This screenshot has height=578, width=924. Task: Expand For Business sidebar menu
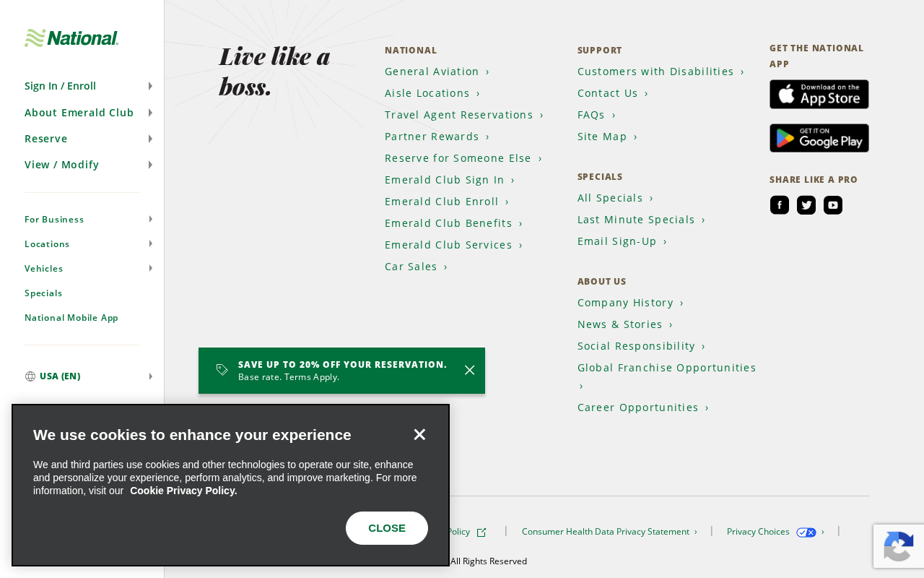(88, 220)
